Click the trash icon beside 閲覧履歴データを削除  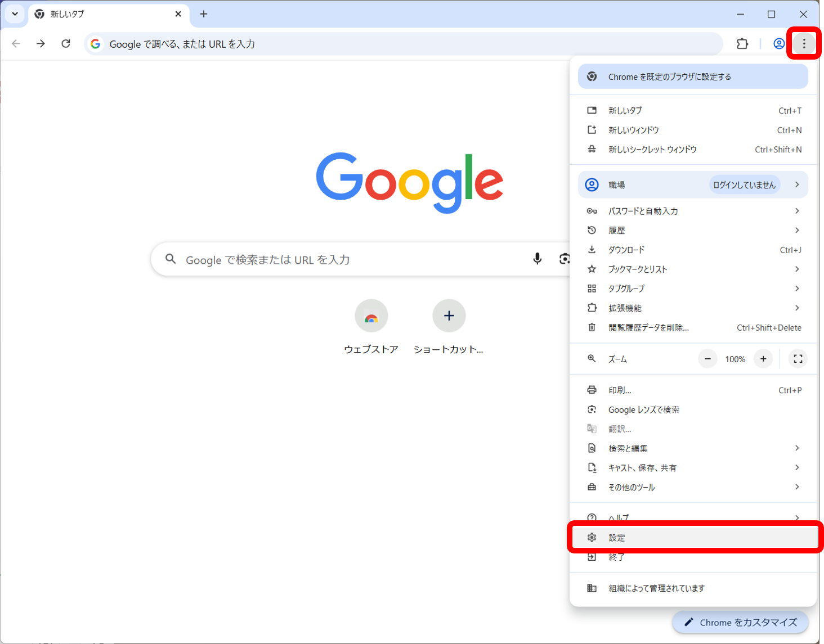click(x=592, y=327)
